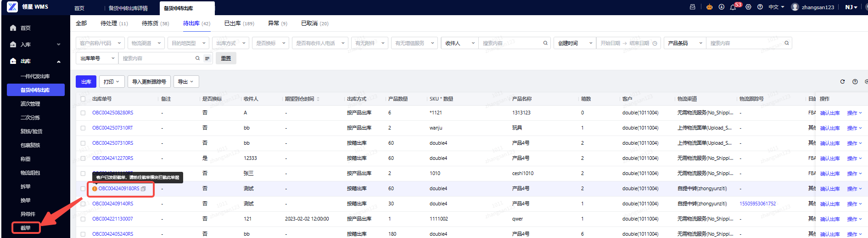Expand the 物流渠道 filter dropdown
This screenshot has width=868, height=238.
146,43
